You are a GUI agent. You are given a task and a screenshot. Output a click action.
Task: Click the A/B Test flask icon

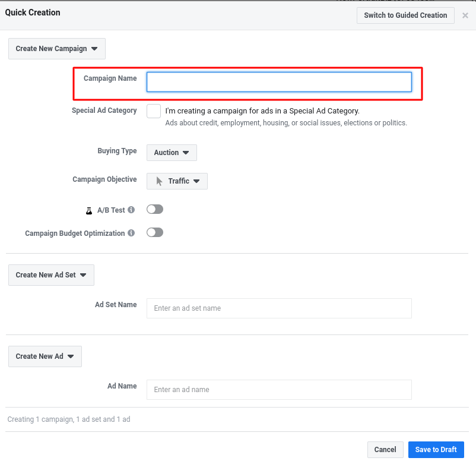point(89,210)
